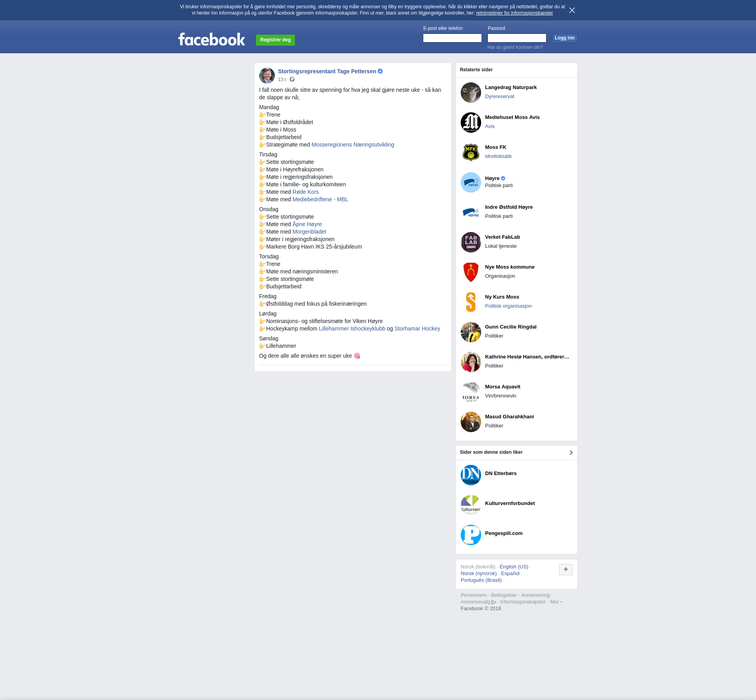756x700 pixels.
Task: Open the cookie policy link
Action: [x=514, y=13]
